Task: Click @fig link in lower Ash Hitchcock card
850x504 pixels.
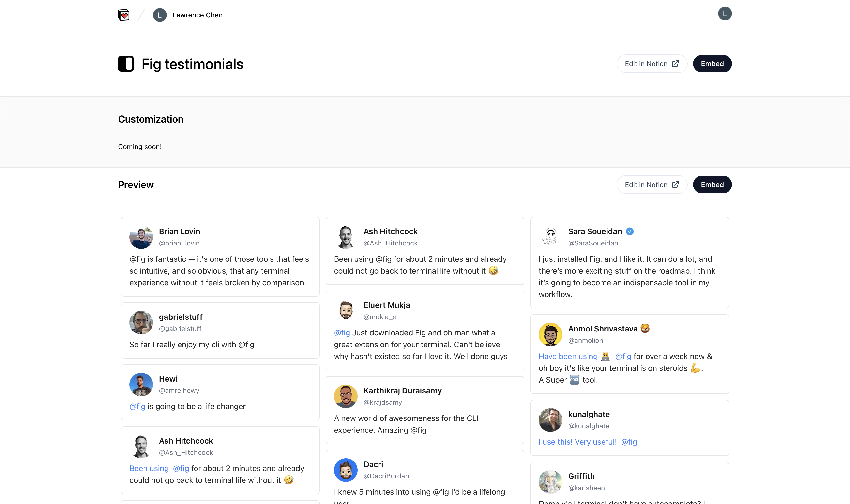Action: pos(181,468)
